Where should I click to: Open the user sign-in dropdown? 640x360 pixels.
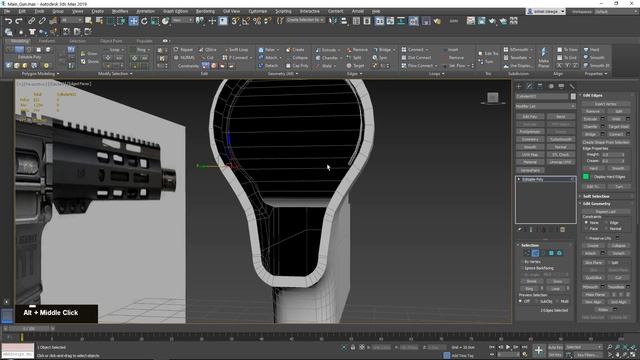(546, 12)
